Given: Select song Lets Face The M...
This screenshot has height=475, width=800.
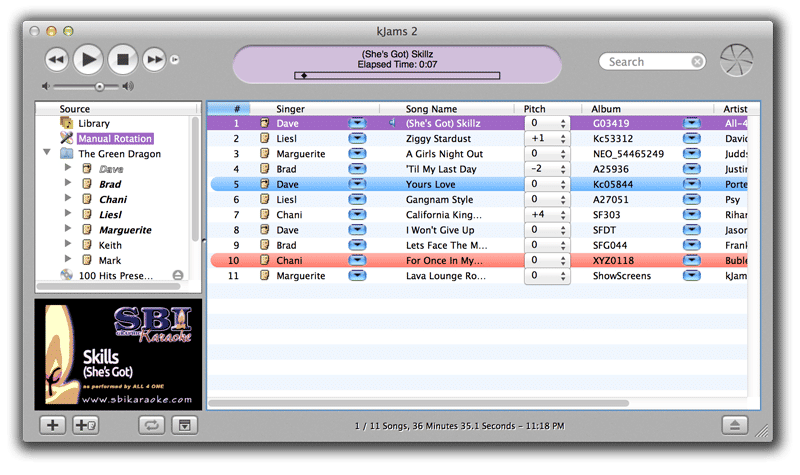Looking at the screenshot, I should point(446,245).
